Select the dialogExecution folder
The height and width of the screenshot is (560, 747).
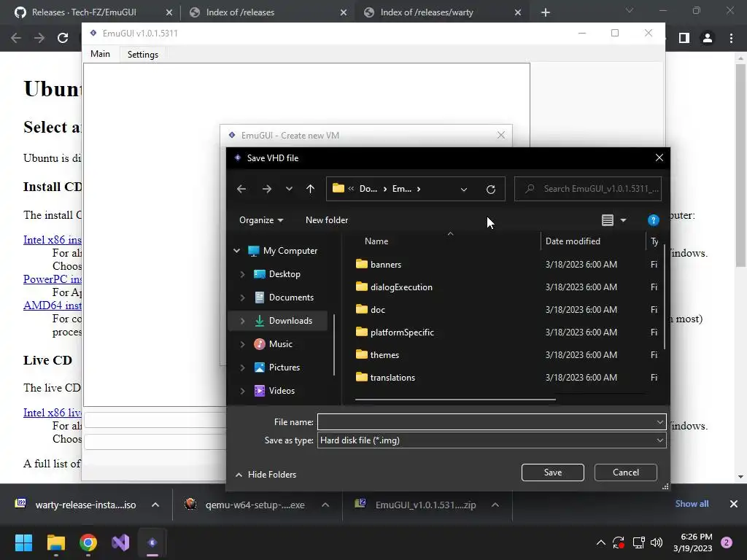point(401,287)
